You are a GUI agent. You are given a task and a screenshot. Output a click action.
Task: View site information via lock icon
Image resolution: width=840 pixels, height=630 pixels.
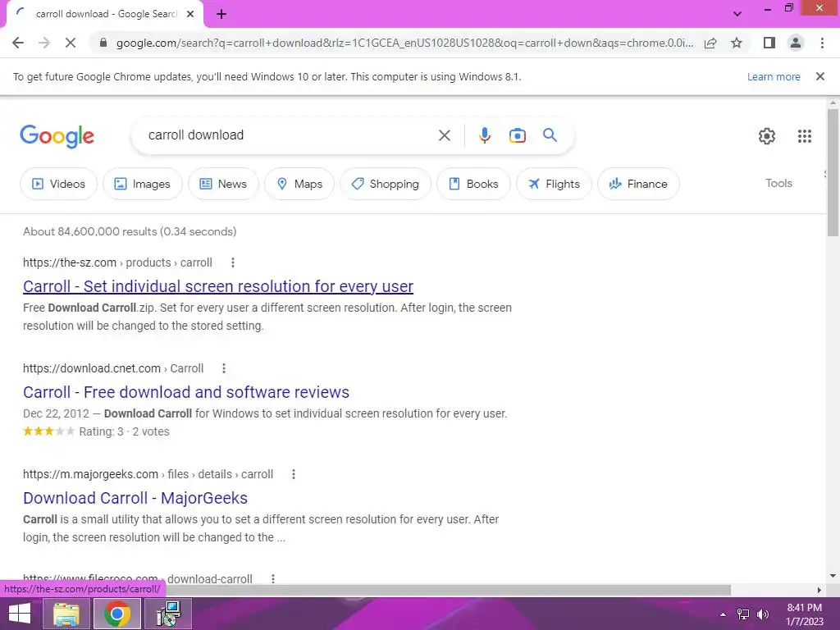coord(103,43)
